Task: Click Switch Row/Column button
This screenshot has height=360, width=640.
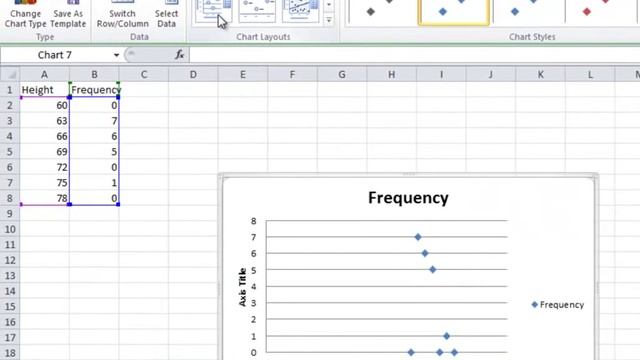Action: [122, 14]
